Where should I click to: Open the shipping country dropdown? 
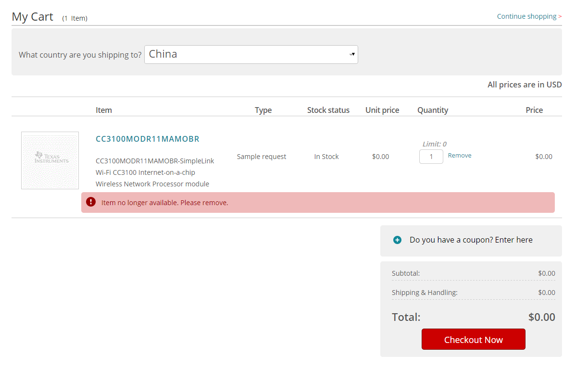click(251, 54)
